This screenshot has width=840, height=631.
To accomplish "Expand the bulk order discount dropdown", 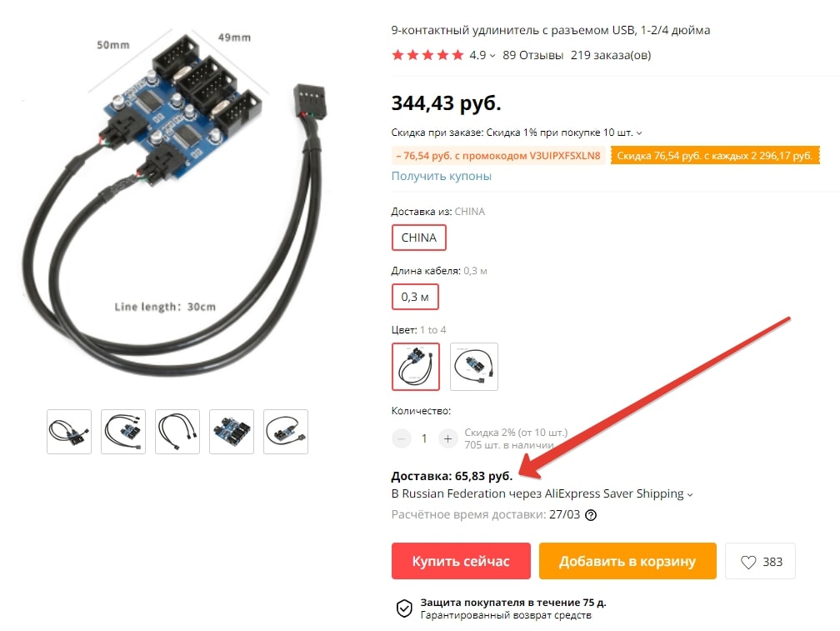I will 639,133.
